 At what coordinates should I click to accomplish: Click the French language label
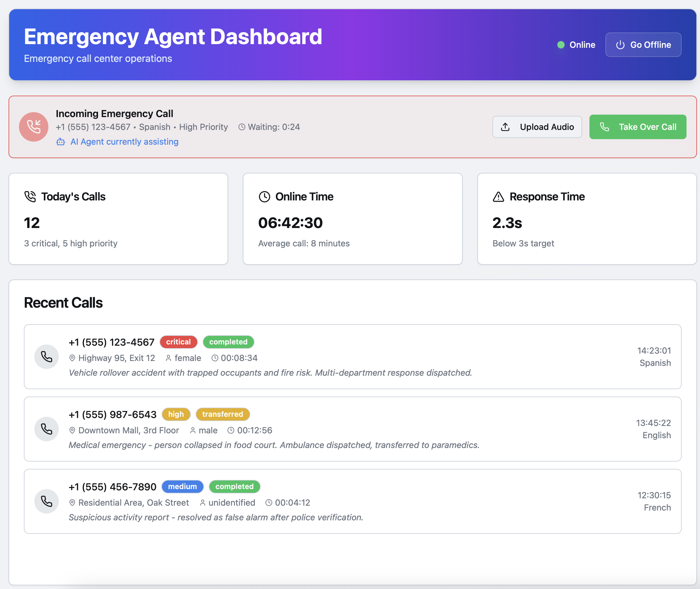click(x=657, y=507)
